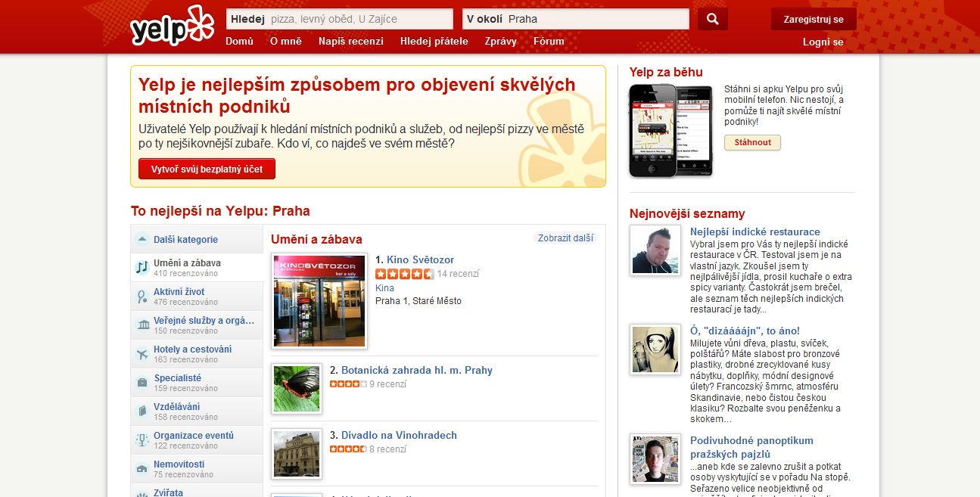This screenshot has height=497, width=980.
Task: Select the Vzdělávání category
Action: (x=197, y=412)
